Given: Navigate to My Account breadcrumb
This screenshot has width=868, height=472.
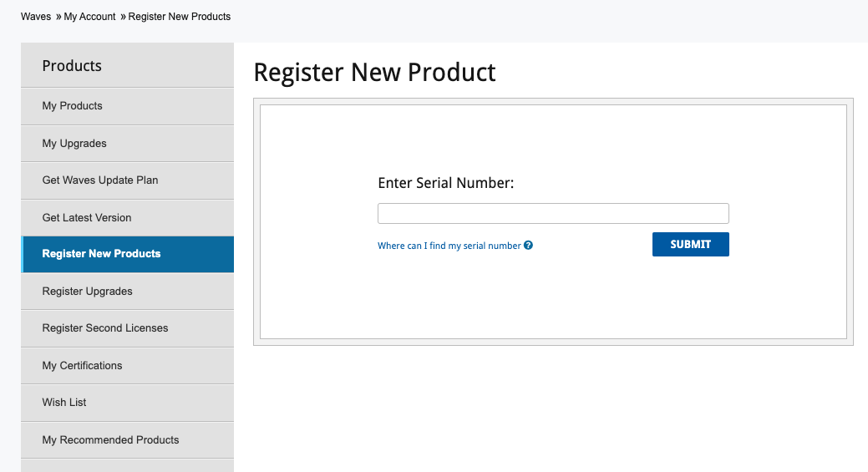Looking at the screenshot, I should pyautogui.click(x=89, y=17).
